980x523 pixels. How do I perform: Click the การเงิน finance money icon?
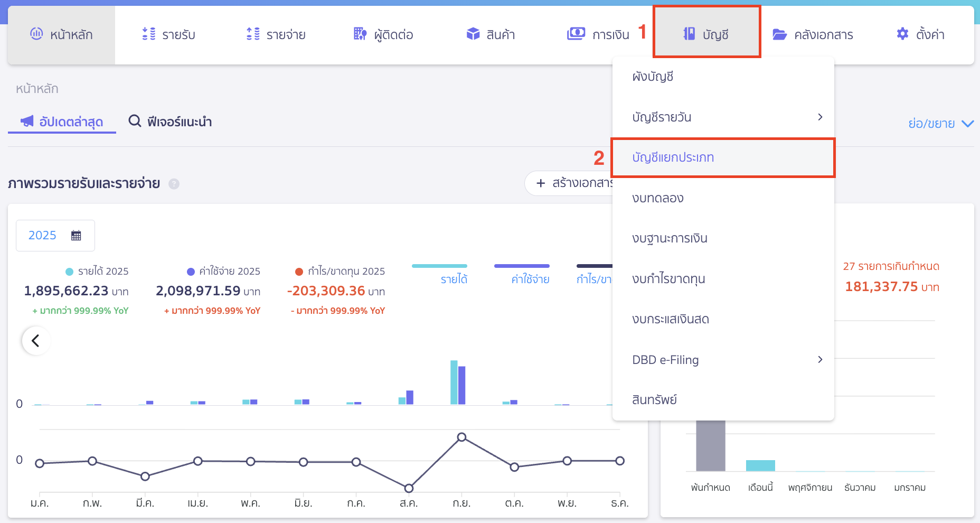point(576,34)
